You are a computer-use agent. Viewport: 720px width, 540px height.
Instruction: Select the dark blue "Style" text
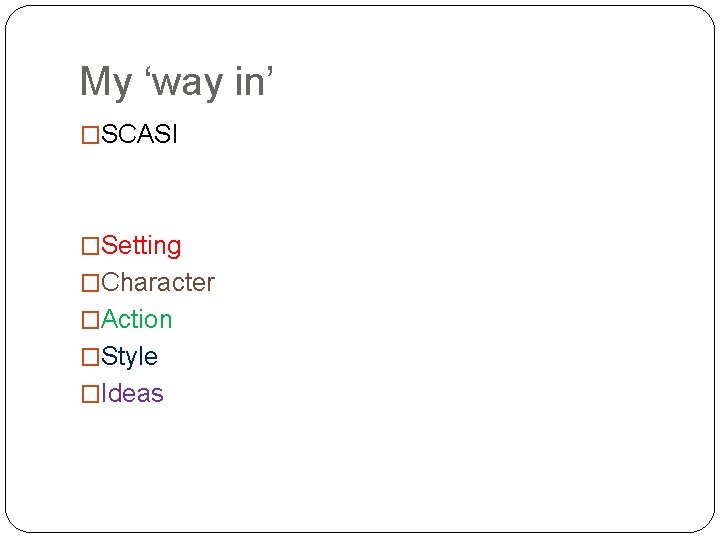[x=130, y=356]
